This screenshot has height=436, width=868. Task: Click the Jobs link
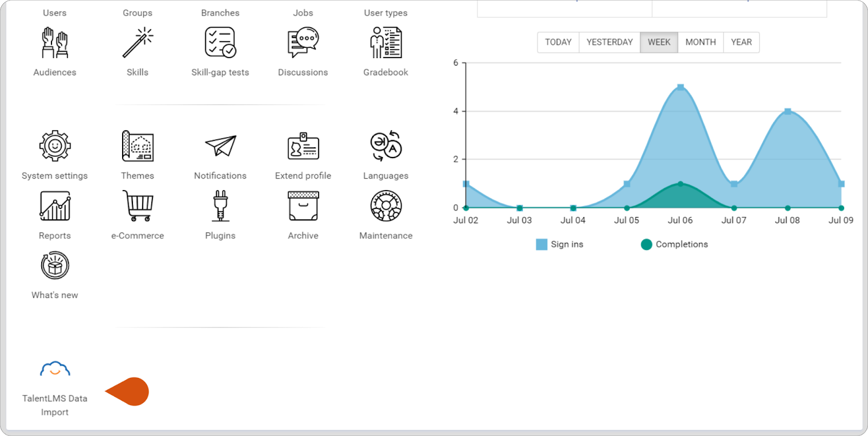[x=303, y=13]
